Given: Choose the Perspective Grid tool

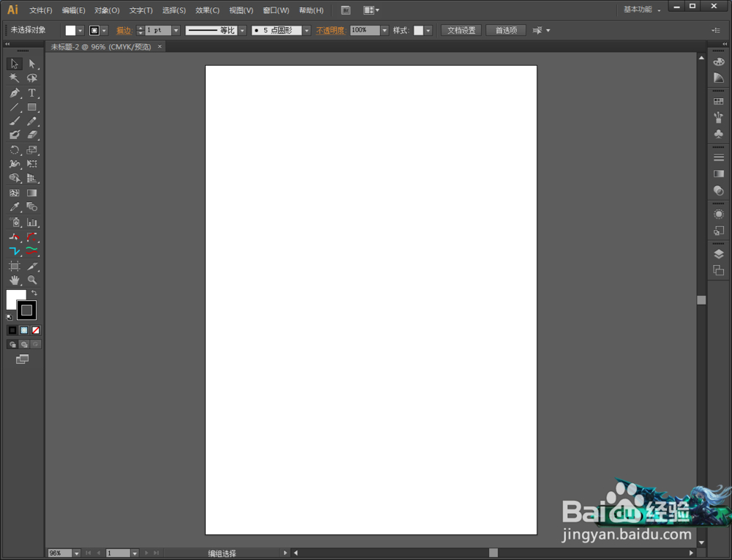Looking at the screenshot, I should pos(31,178).
